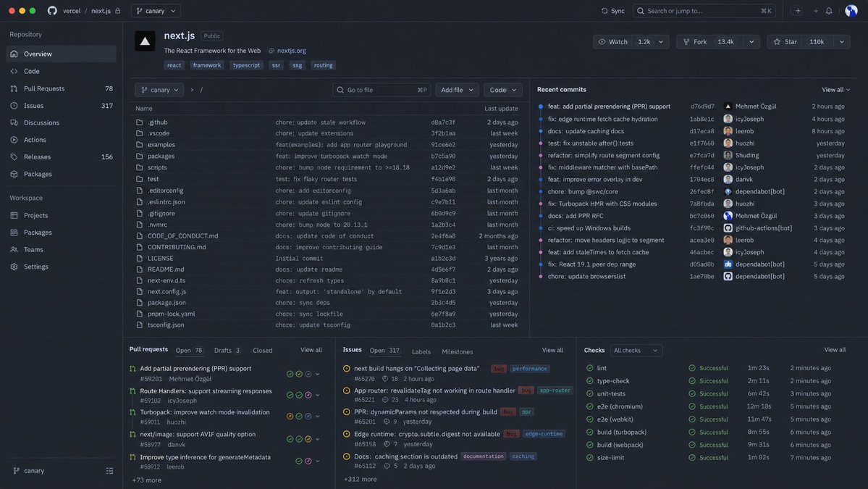
Task: Click the Actions play icon in sidebar
Action: click(14, 140)
